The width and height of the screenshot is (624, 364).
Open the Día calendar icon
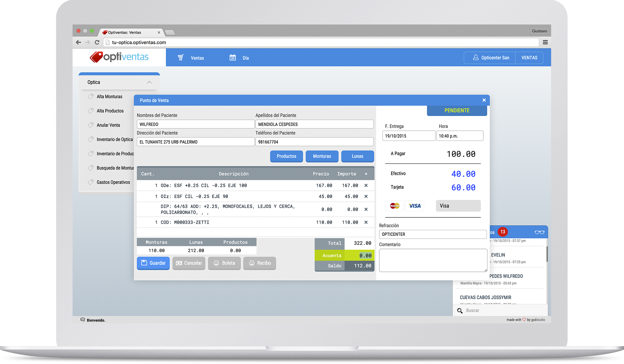pos(233,58)
